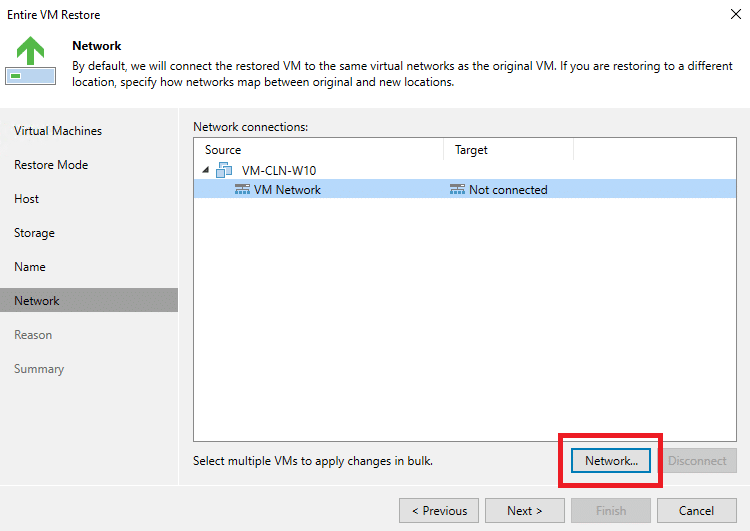Cancel the restore wizard
750x531 pixels.
coord(696,510)
